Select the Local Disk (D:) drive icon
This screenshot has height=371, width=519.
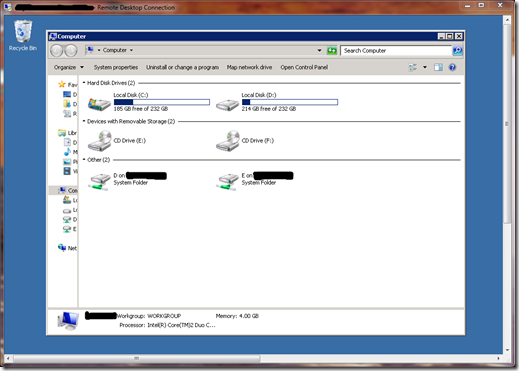click(x=227, y=104)
